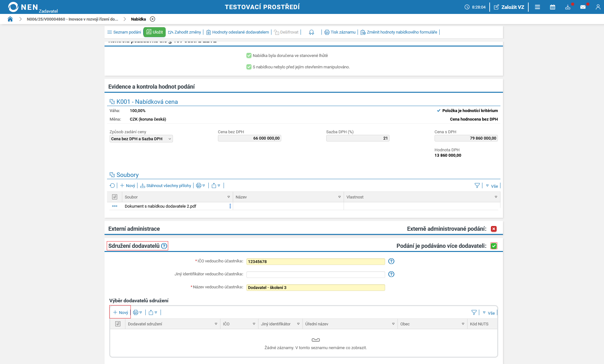Open print dropdown in Soubory toolbar
Image resolution: width=604 pixels, height=364 pixels.
(x=200, y=186)
